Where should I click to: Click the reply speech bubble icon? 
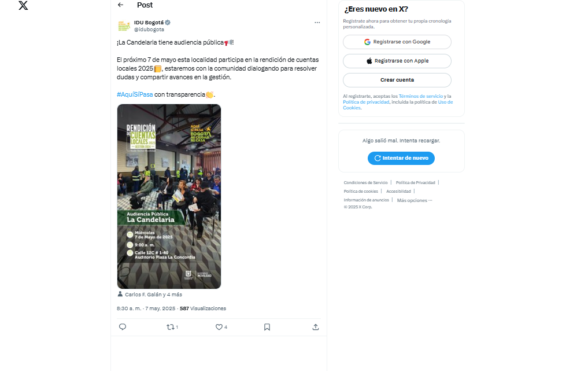point(122,327)
